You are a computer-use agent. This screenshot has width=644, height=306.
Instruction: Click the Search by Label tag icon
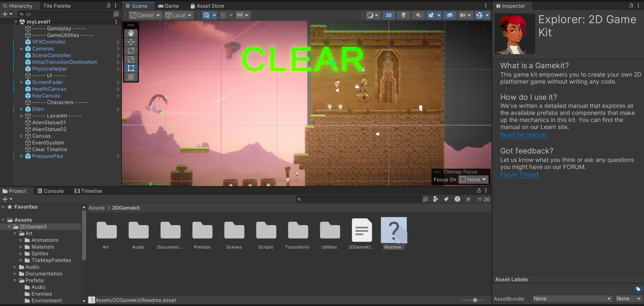tap(446, 199)
